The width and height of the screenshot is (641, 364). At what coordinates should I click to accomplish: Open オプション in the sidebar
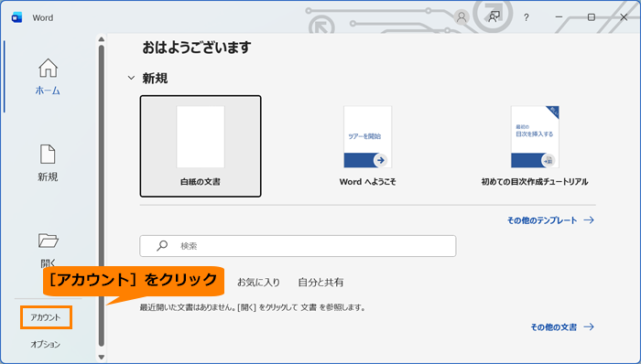46,344
